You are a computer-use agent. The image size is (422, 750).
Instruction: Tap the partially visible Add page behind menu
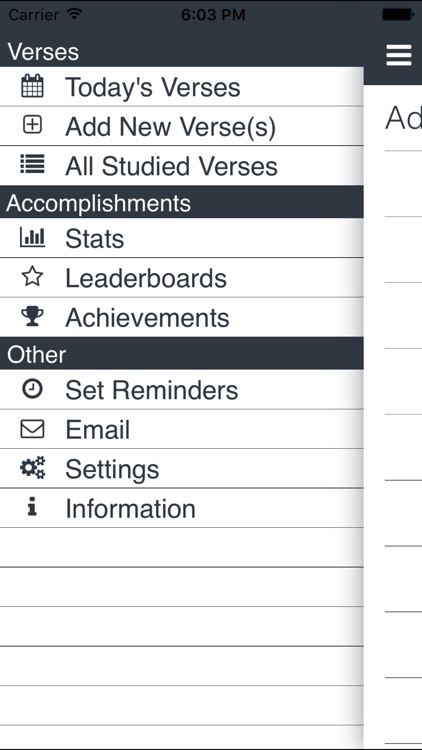pyautogui.click(x=403, y=118)
